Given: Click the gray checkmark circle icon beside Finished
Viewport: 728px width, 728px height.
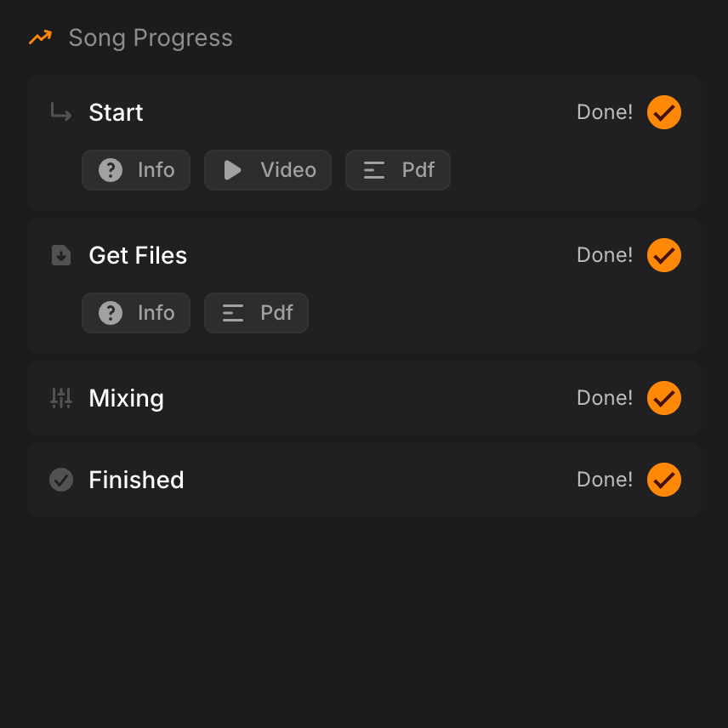Looking at the screenshot, I should tap(61, 480).
